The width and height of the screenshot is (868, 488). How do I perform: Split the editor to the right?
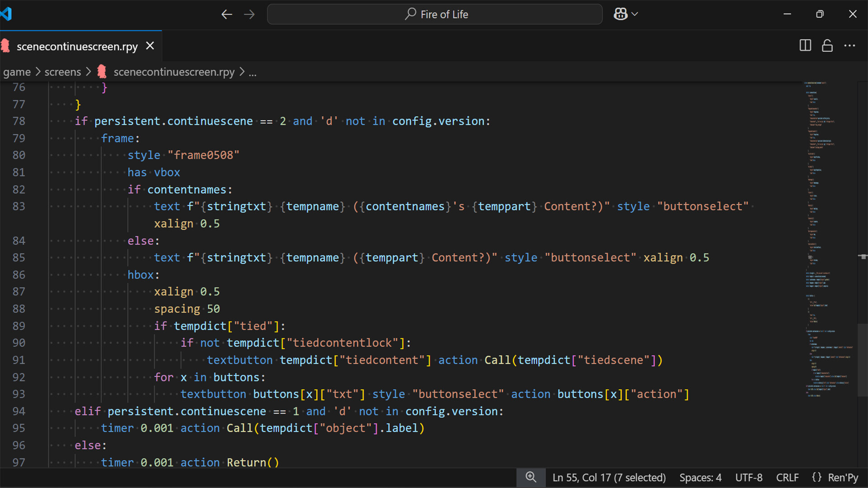(805, 46)
